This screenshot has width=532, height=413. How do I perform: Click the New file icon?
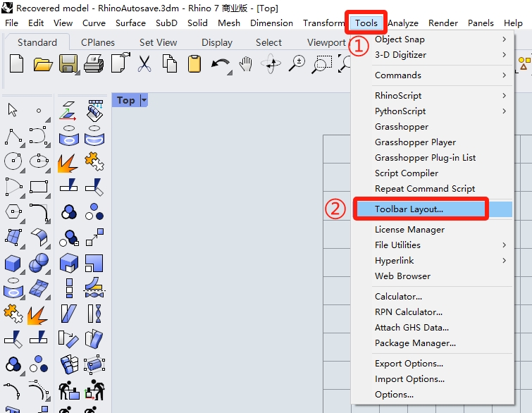(x=17, y=64)
